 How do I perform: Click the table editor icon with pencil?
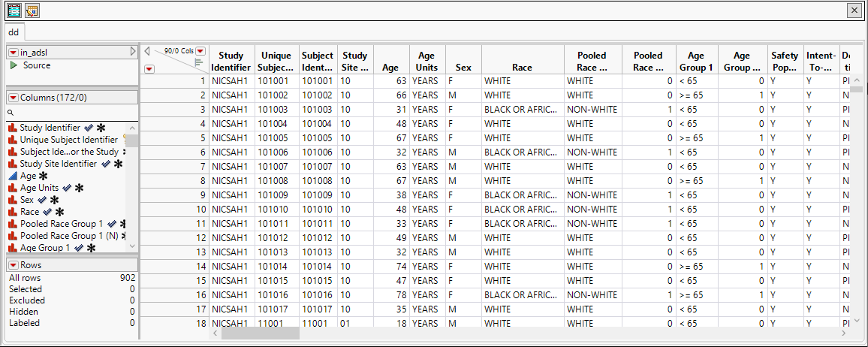[32, 10]
